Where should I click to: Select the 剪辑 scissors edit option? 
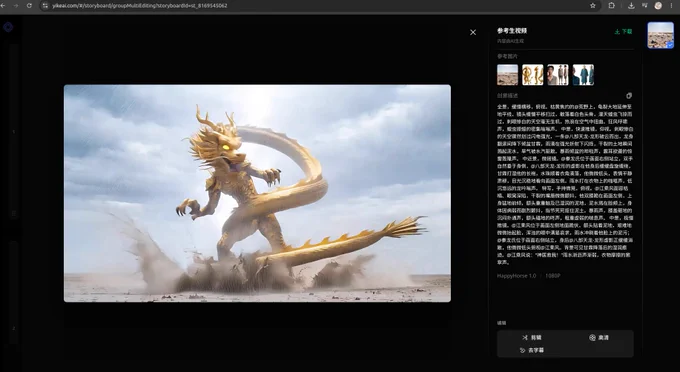532,337
